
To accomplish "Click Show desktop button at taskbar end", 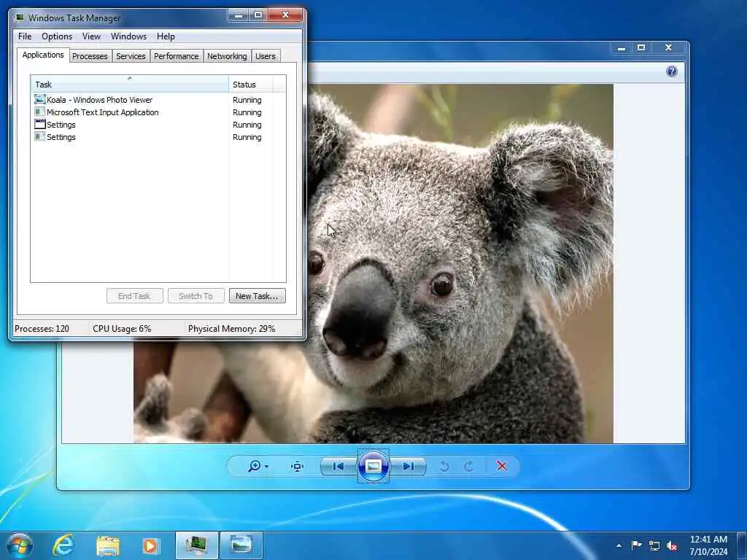I will [742, 545].
